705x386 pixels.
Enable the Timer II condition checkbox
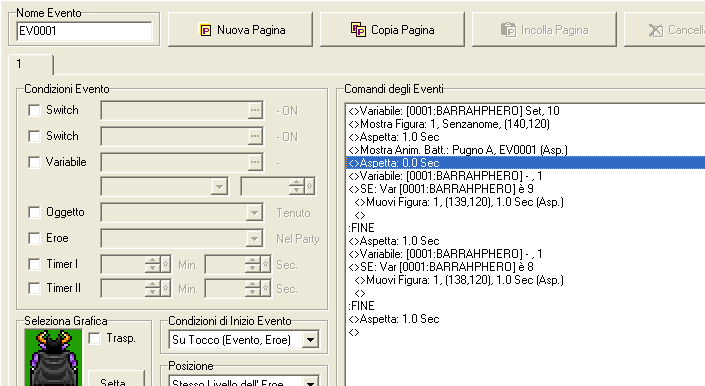[x=34, y=288]
